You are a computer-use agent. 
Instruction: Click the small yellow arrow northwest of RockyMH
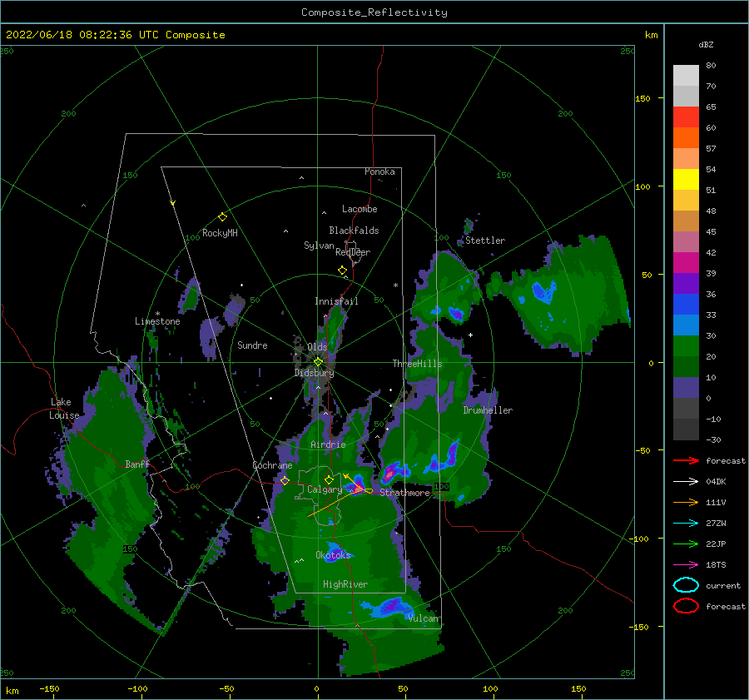click(x=173, y=203)
